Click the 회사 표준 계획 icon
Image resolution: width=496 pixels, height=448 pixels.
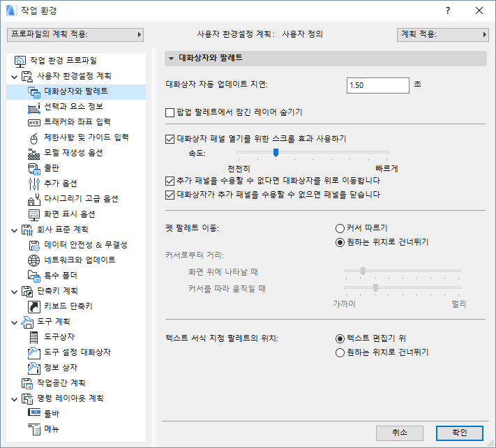point(27,230)
